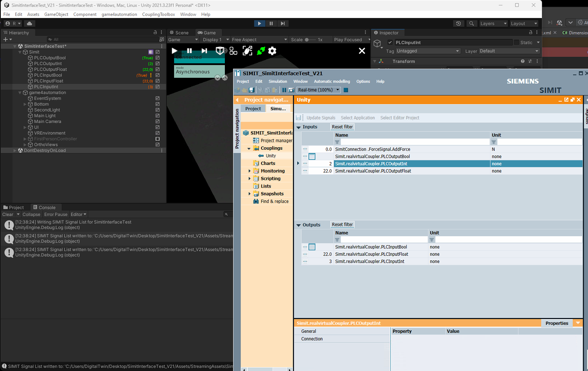Click the Unity Step forward button
The image size is (588, 371).
pyautogui.click(x=282, y=23)
